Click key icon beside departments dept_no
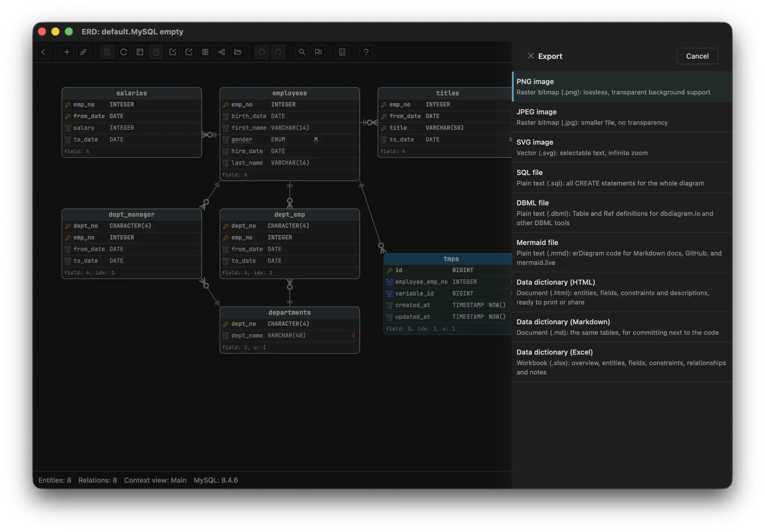The image size is (765, 532). pos(226,324)
